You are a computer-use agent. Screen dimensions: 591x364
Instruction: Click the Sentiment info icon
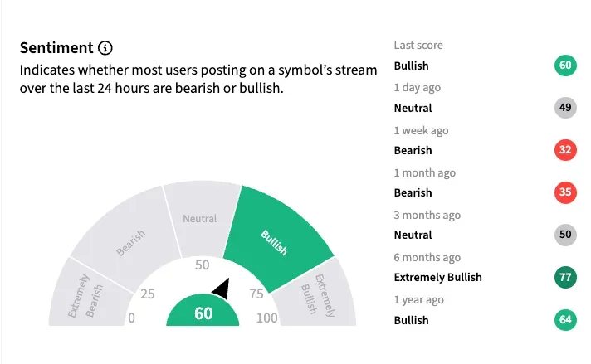105,48
